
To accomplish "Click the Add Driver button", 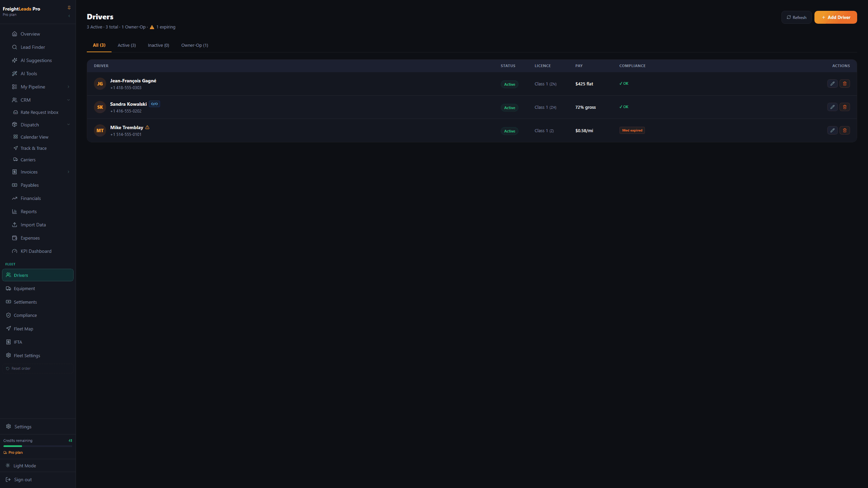I will 835,17.
